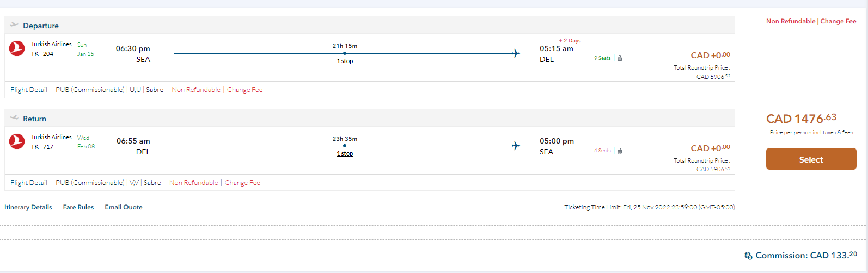868x273 pixels.
Task: Open the Itinerary Details tab
Action: (28, 207)
